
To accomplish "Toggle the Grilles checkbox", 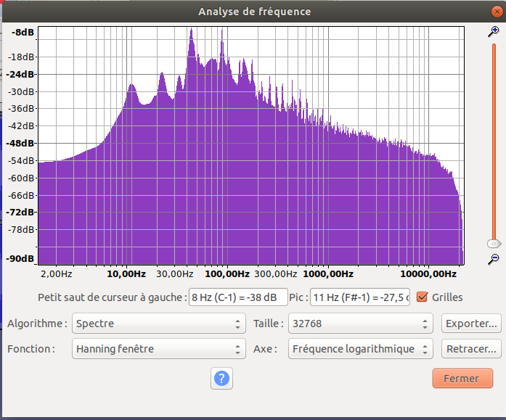I will [422, 297].
